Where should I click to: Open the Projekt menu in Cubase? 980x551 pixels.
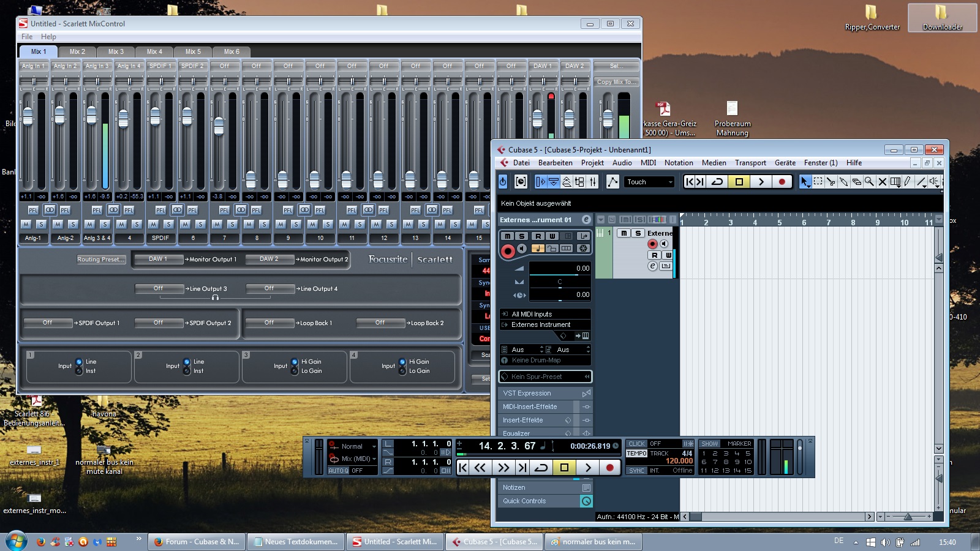pyautogui.click(x=592, y=163)
